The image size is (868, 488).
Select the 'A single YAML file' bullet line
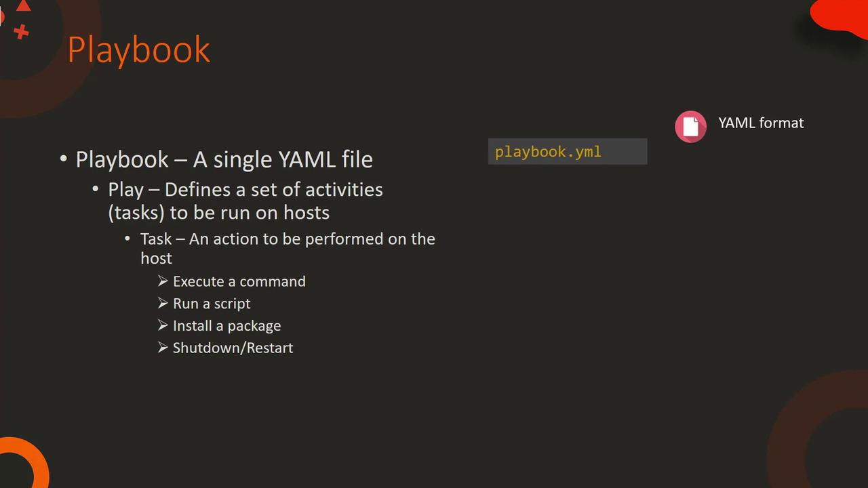point(224,159)
